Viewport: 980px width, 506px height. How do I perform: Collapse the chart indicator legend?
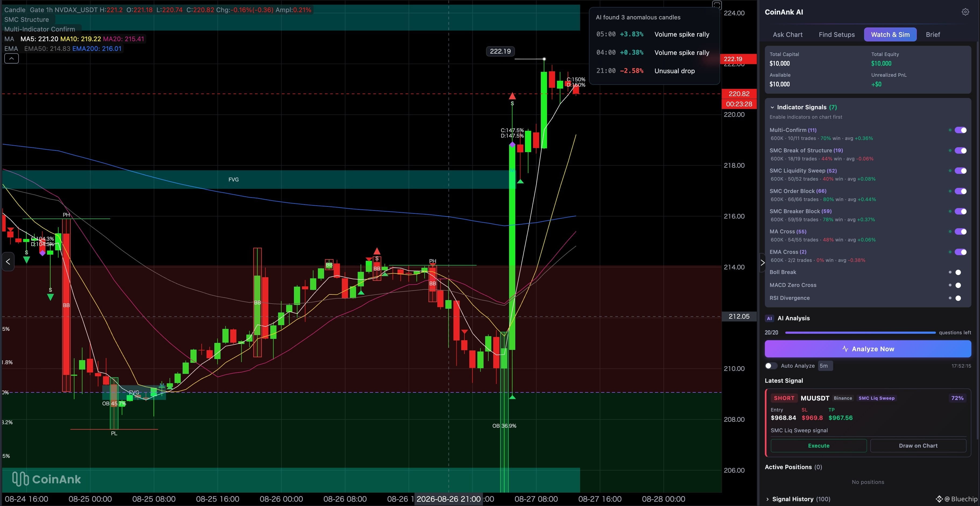click(11, 58)
